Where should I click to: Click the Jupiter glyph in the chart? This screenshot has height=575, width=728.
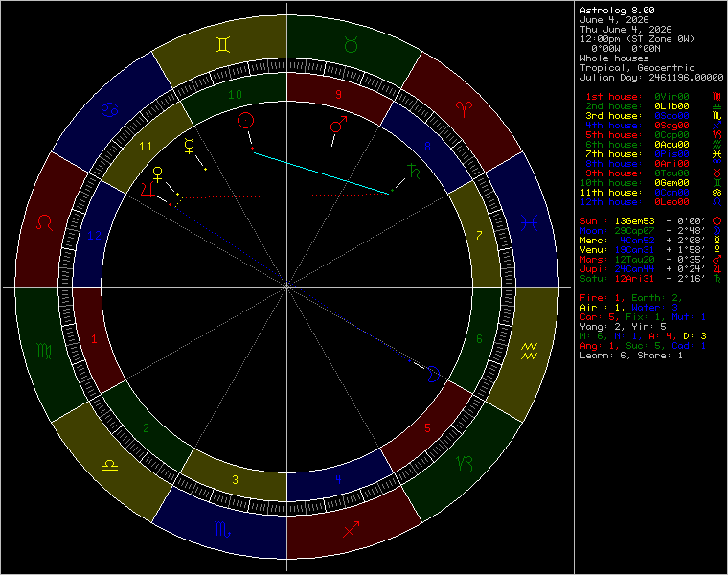pos(148,190)
